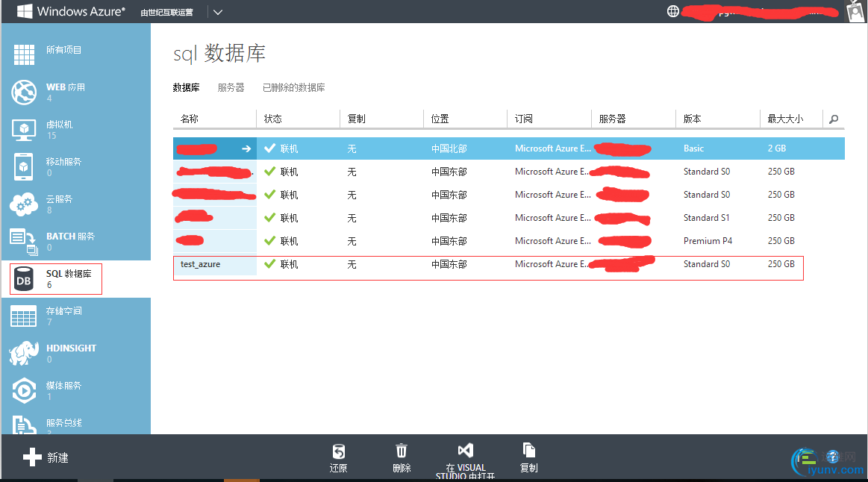The image size is (868, 482).
Task: Click the Premium P4 edition cell
Action: 708,241
